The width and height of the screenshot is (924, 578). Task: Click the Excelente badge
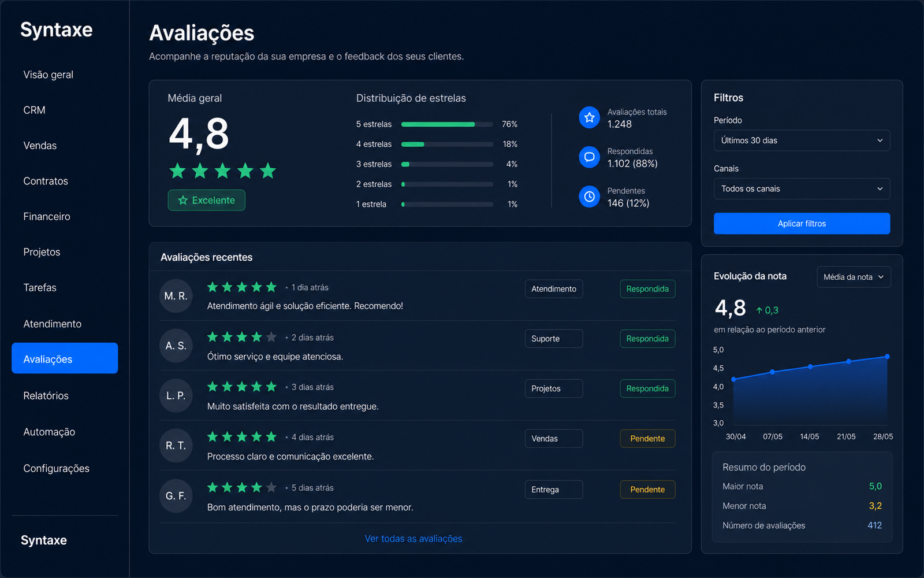pos(206,200)
